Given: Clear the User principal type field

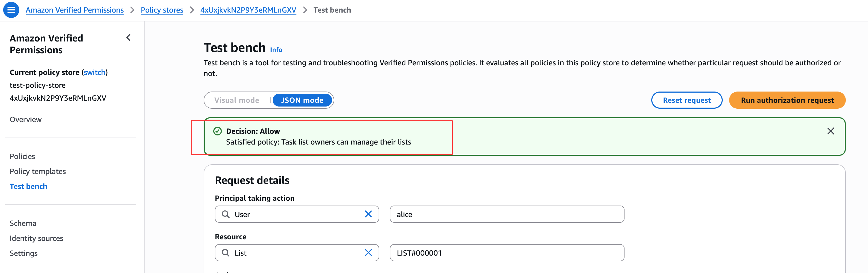Looking at the screenshot, I should 368,214.
